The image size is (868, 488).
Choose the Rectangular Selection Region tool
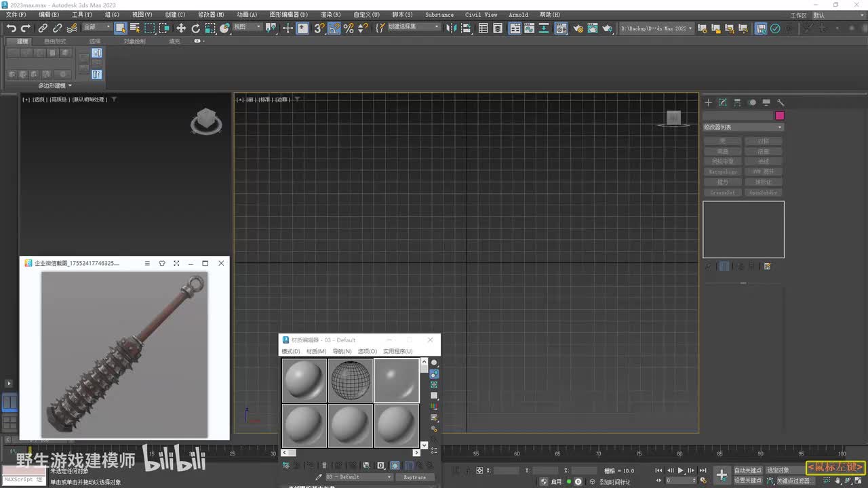[x=150, y=28]
